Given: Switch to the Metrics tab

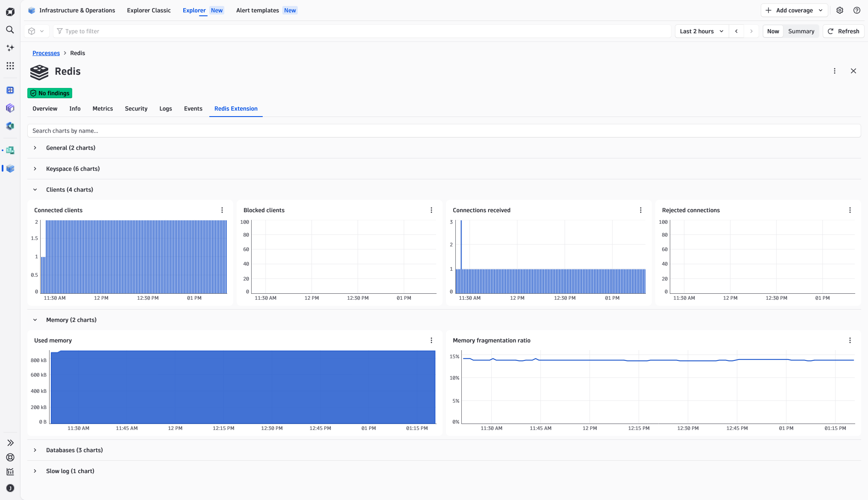Looking at the screenshot, I should click(103, 108).
